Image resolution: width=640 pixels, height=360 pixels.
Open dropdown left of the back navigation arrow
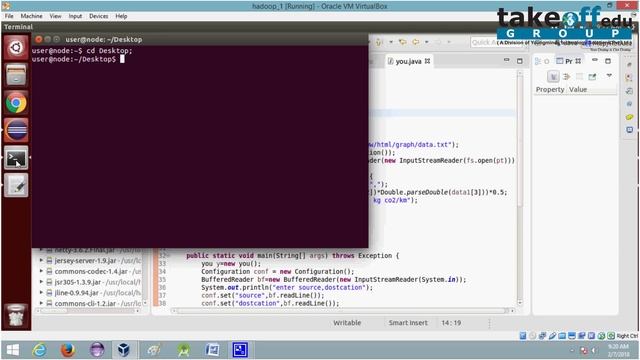point(391,42)
